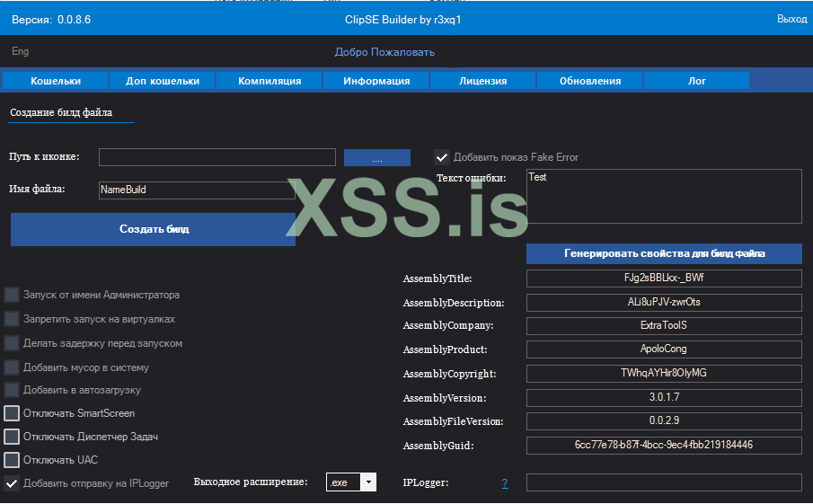Check the 'Отключать Диспетчер Задач' option

pyautogui.click(x=12, y=437)
